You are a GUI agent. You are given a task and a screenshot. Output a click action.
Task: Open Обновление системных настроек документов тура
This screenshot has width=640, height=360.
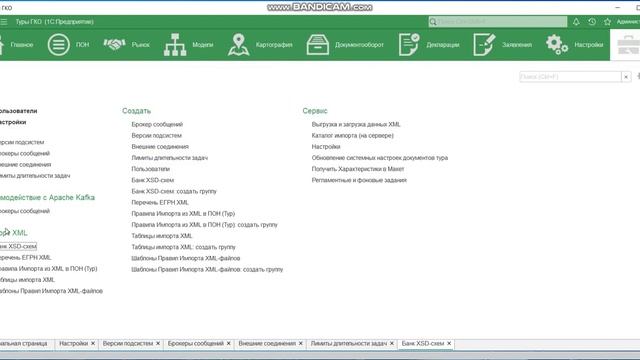coord(380,158)
